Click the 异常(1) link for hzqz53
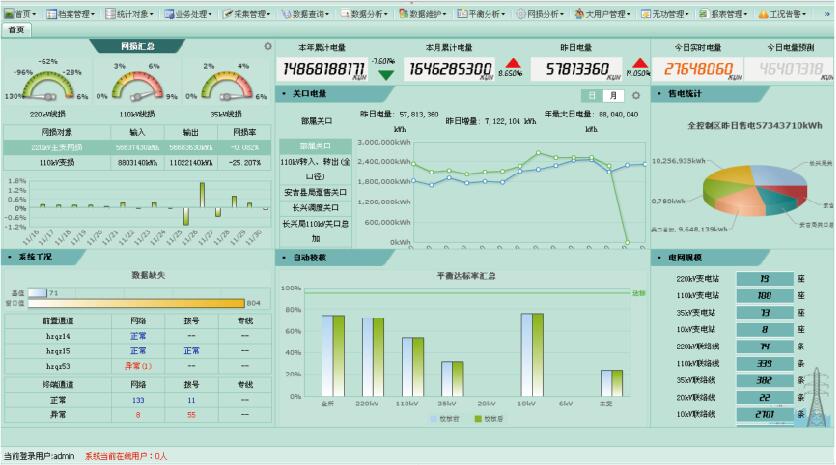This screenshot has height=465, width=836. [x=138, y=366]
